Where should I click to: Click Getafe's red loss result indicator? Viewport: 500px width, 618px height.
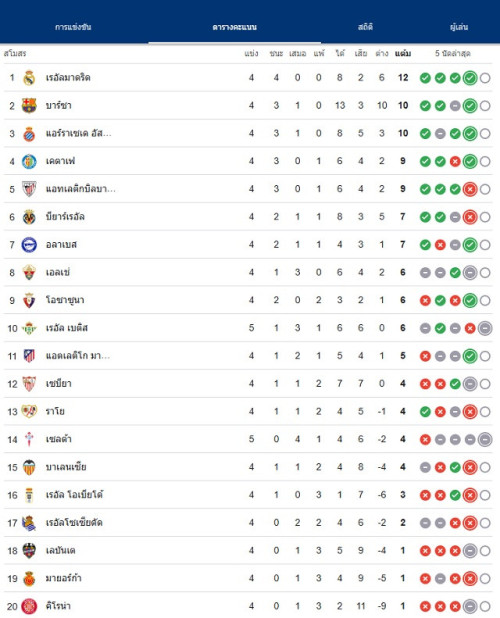point(455,162)
